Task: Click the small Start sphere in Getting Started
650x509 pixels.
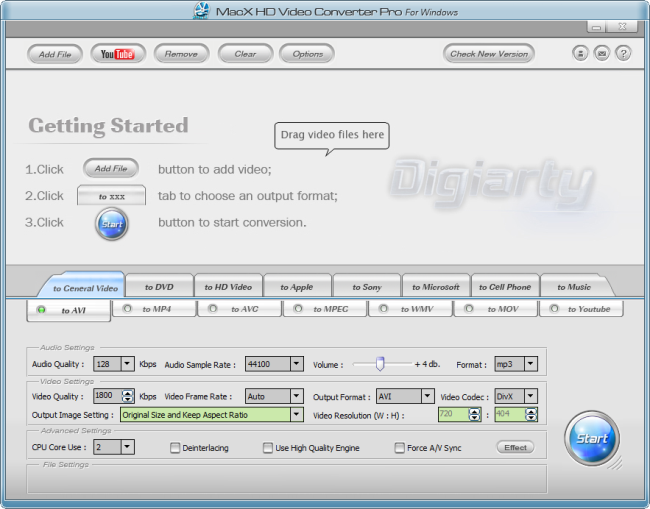Action: 112,224
